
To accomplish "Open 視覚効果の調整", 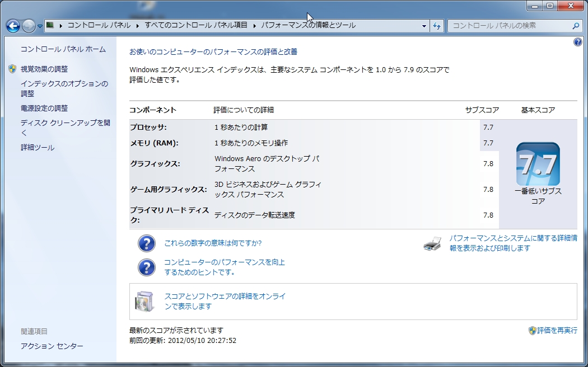I will [44, 69].
